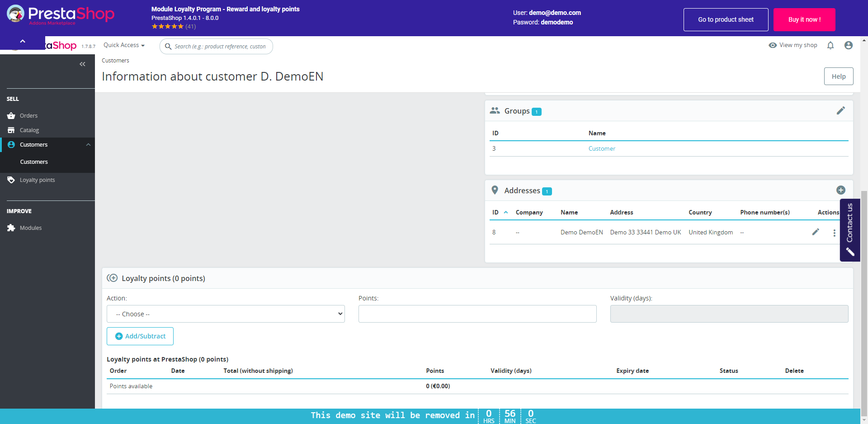Viewport: 868px width, 424px height.
Task: Click the page vertical scrollbar
Action: coord(864,303)
